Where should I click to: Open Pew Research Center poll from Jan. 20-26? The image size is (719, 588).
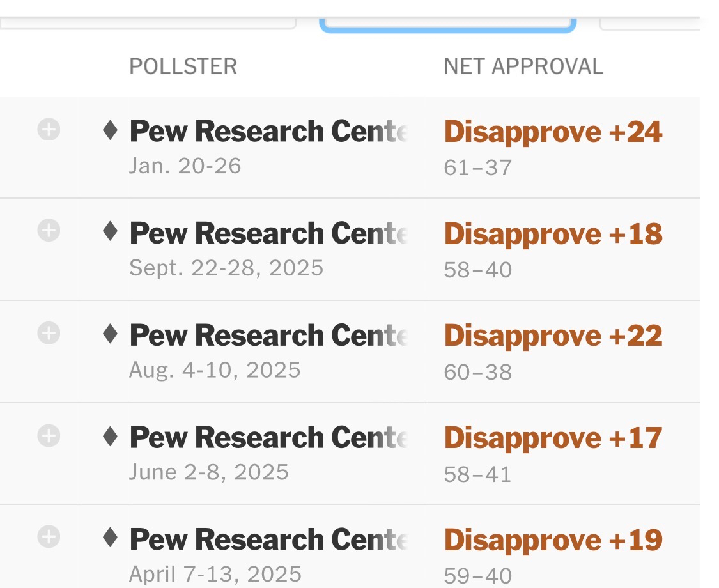pyautogui.click(x=268, y=132)
